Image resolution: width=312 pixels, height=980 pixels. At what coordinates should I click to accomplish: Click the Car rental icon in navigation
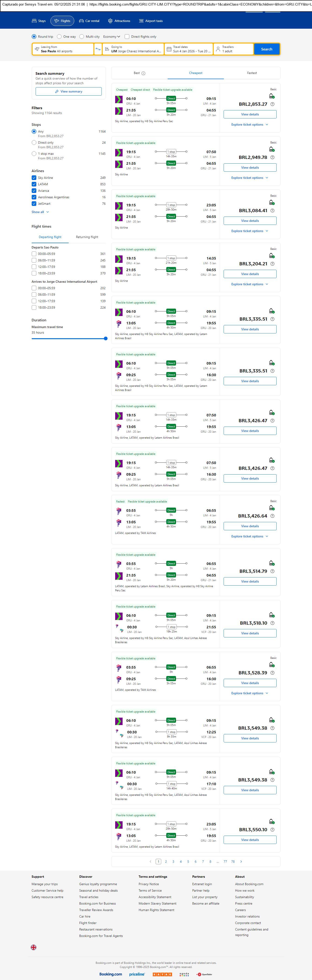coord(81,21)
